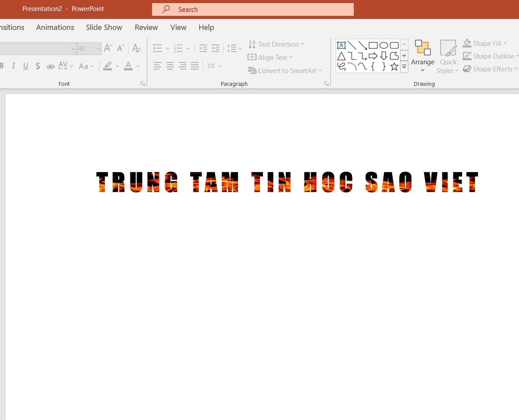
Task: Expand the shapes gallery More arrow
Action: point(404,67)
